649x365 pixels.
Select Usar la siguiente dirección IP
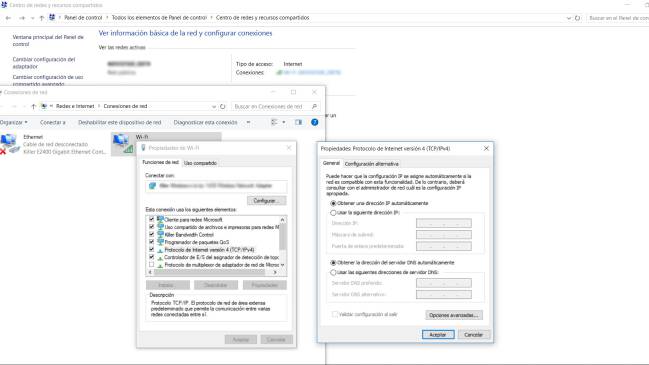(333, 213)
